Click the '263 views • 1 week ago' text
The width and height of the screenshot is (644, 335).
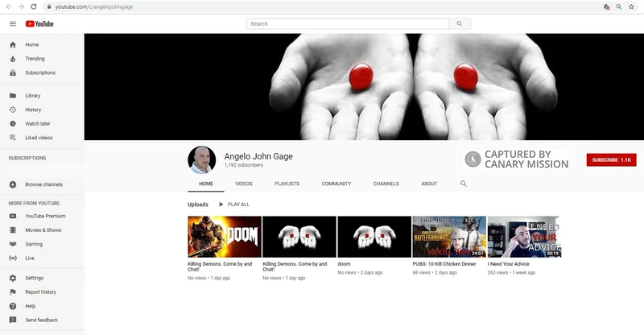pyautogui.click(x=511, y=272)
